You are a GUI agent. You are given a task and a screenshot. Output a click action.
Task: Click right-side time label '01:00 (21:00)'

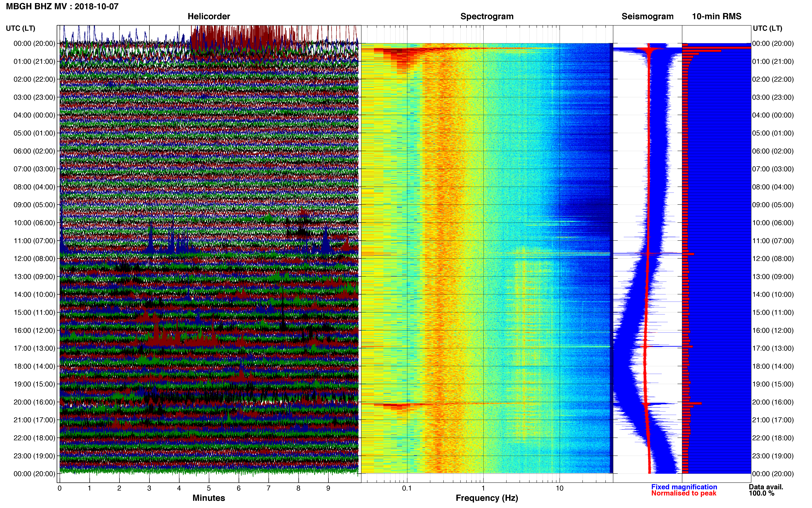pyautogui.click(x=773, y=62)
